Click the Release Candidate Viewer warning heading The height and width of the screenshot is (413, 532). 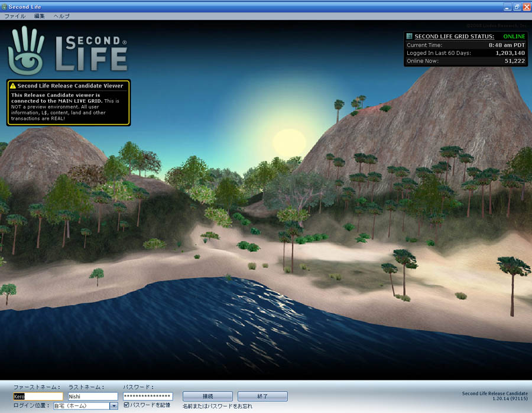pos(70,86)
